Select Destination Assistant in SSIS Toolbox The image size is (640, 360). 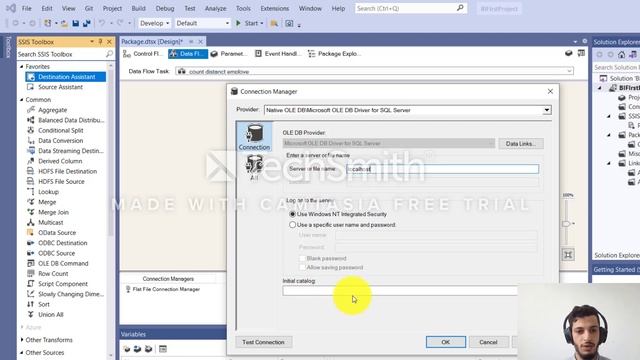[x=66, y=77]
